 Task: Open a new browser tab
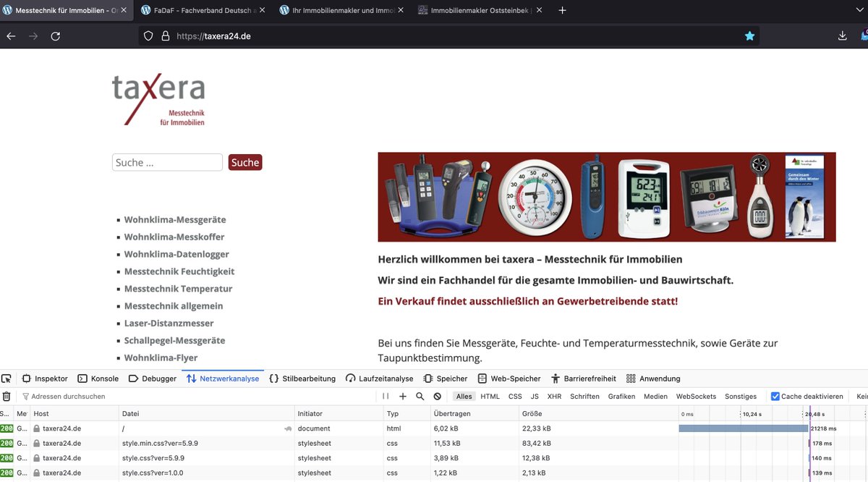pyautogui.click(x=563, y=10)
